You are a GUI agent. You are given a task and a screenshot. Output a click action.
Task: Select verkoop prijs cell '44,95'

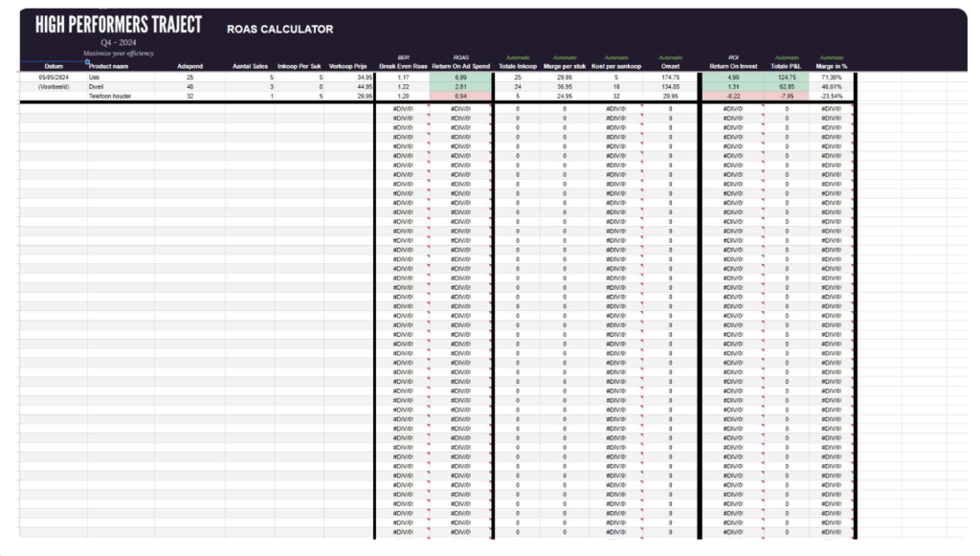365,87
